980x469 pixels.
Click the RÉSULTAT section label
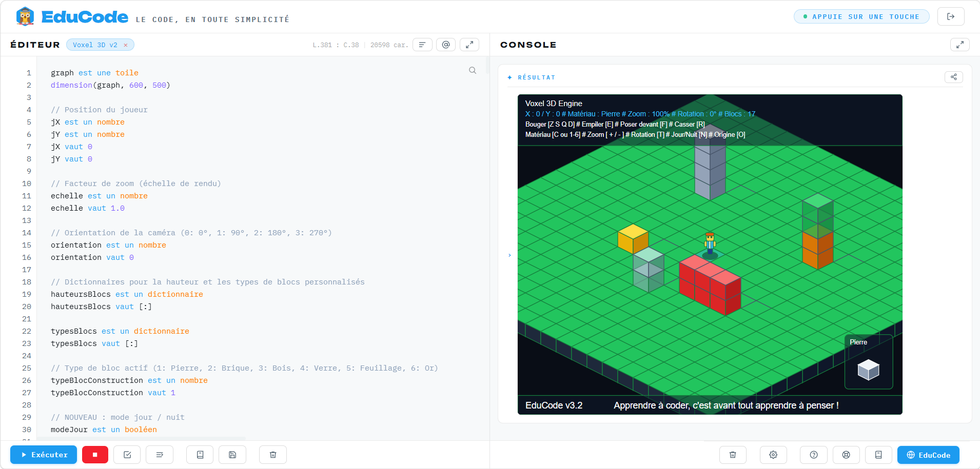(536, 77)
